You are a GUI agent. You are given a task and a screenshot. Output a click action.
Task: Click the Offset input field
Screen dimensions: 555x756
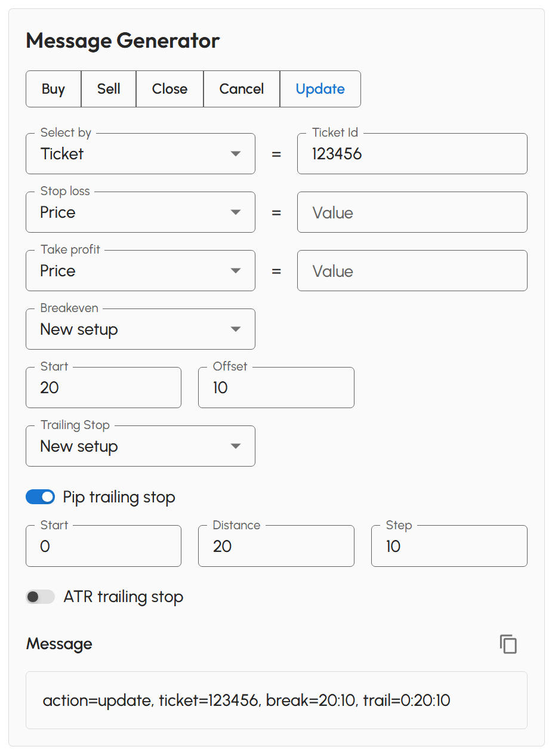pyautogui.click(x=276, y=387)
